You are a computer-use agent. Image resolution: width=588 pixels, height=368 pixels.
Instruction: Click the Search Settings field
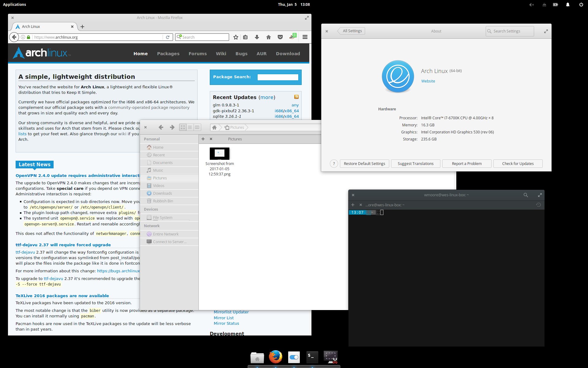[x=510, y=31]
